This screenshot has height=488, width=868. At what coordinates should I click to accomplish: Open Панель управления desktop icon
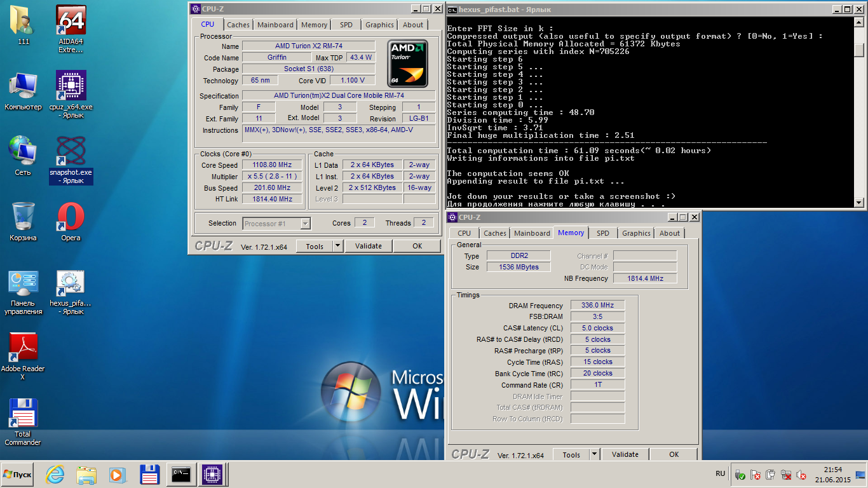[24, 292]
